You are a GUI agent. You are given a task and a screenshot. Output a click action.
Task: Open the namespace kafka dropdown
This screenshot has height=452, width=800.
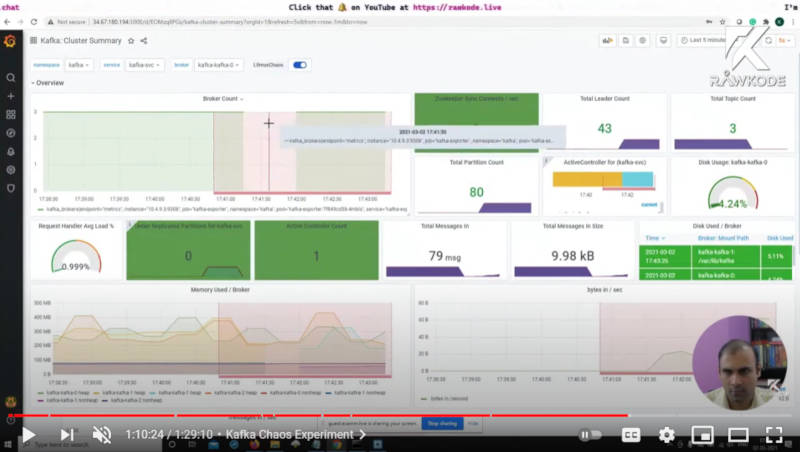(79, 65)
